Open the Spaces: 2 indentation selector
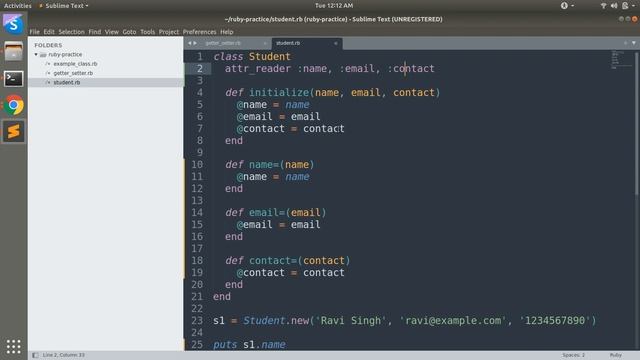This screenshot has width=640, height=360. click(573, 355)
